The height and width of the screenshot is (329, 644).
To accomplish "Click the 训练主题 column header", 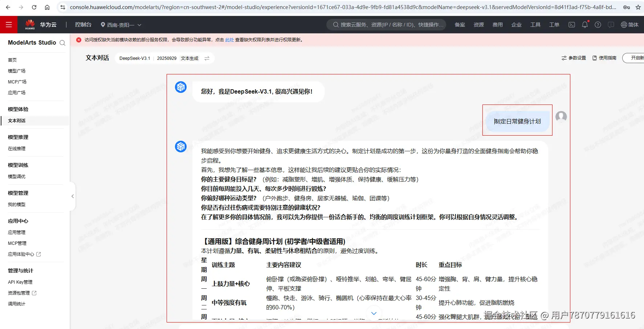I will point(223,265).
